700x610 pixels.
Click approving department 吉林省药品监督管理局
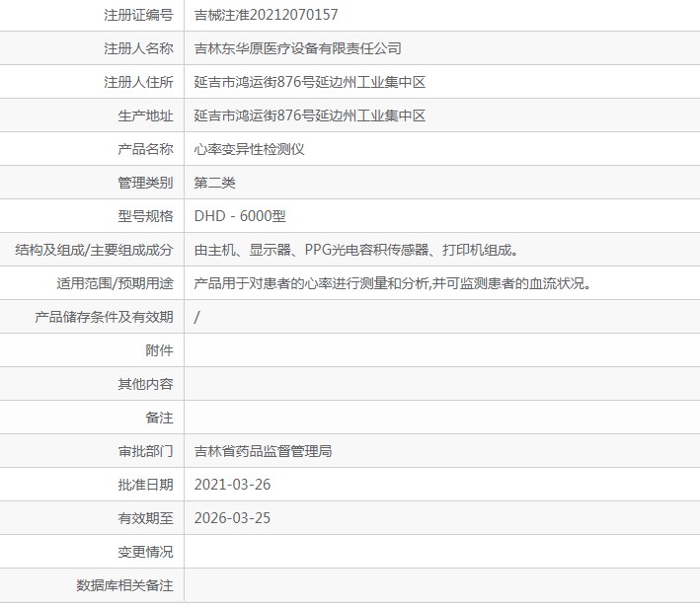pyautogui.click(x=263, y=451)
